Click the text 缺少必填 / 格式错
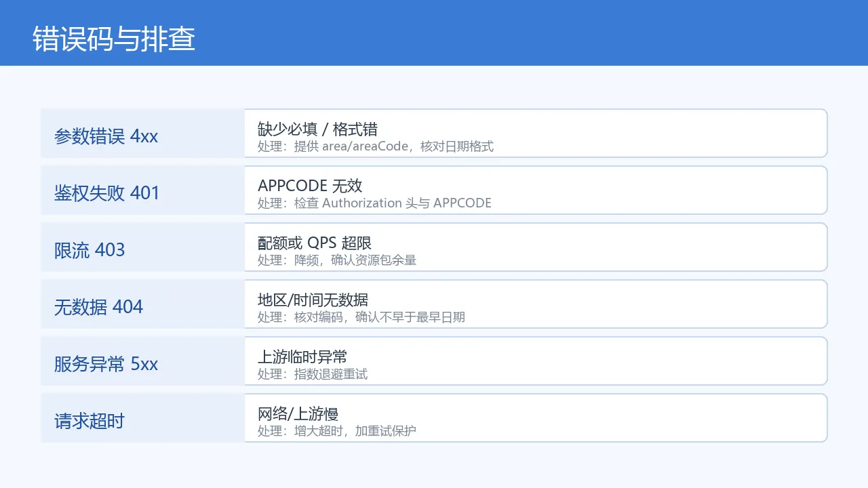868x488 pixels. (317, 129)
